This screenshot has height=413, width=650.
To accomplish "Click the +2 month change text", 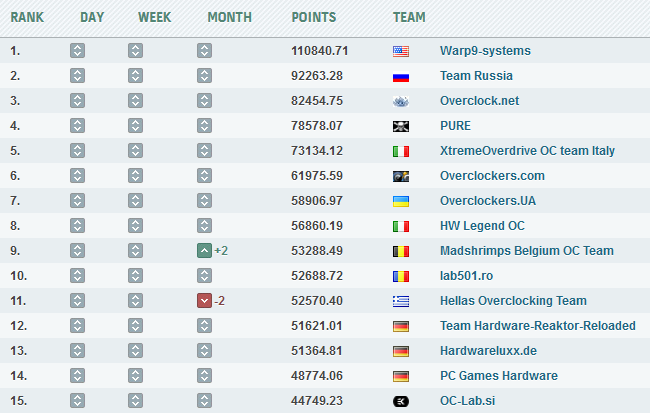I will (221, 250).
